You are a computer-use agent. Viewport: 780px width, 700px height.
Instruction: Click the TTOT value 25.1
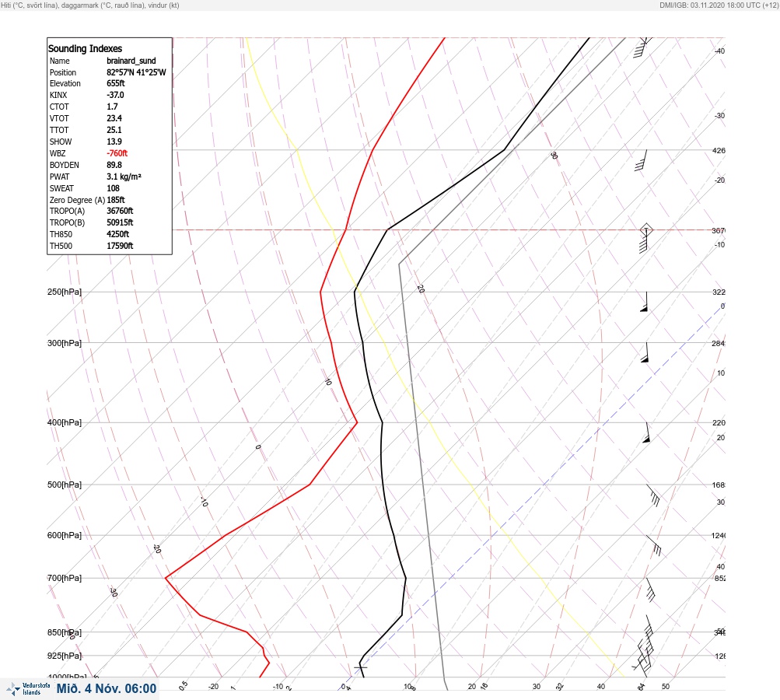[114, 130]
